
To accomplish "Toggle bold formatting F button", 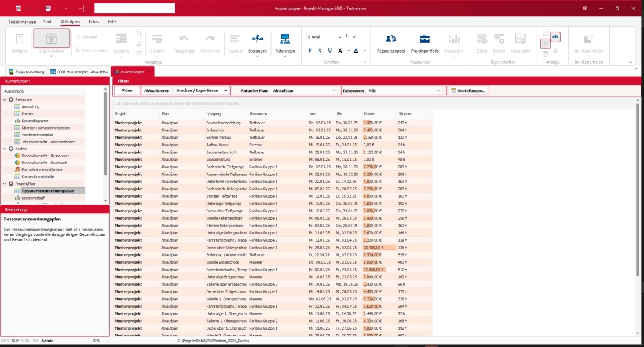I will (x=310, y=50).
